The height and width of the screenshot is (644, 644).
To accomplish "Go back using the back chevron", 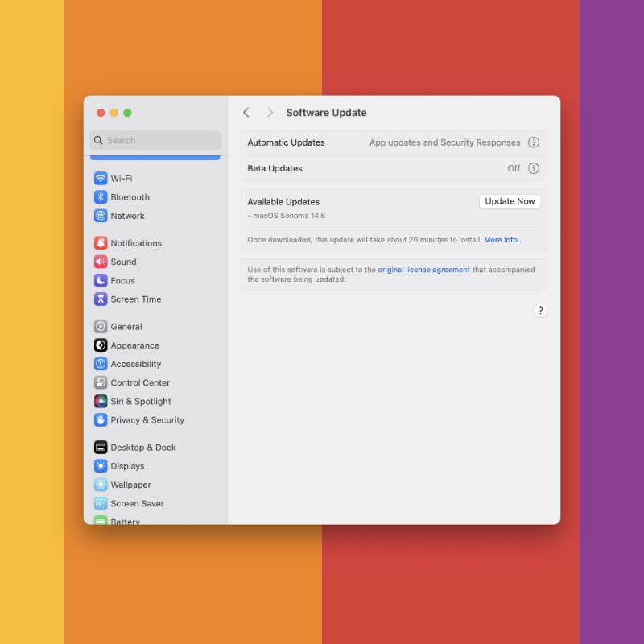I will (246, 113).
